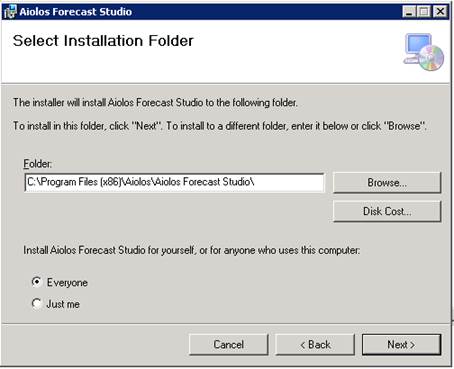The image size is (454, 369).
Task: Maximize the installer window
Action: [424, 12]
